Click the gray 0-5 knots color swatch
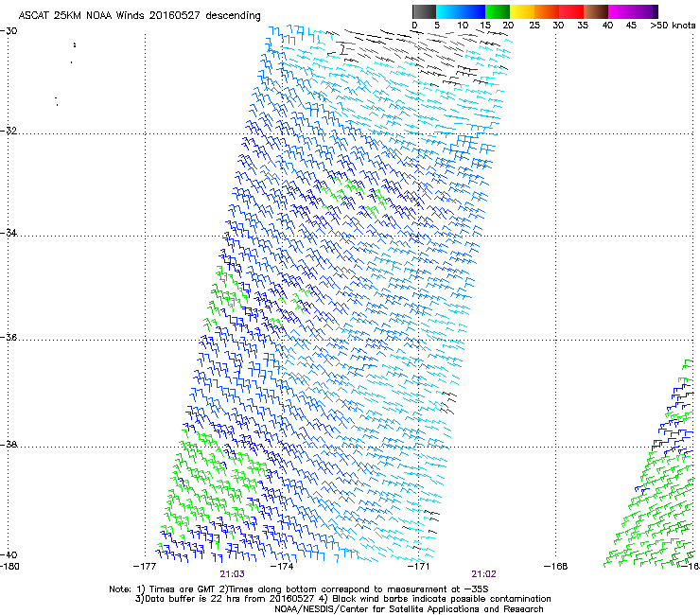This screenshot has width=700, height=615. click(424, 11)
